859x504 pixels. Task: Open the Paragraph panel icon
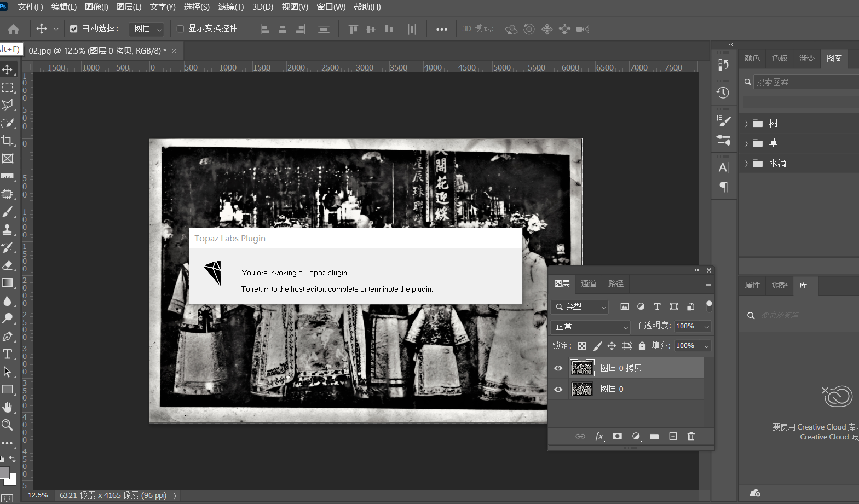point(723,187)
